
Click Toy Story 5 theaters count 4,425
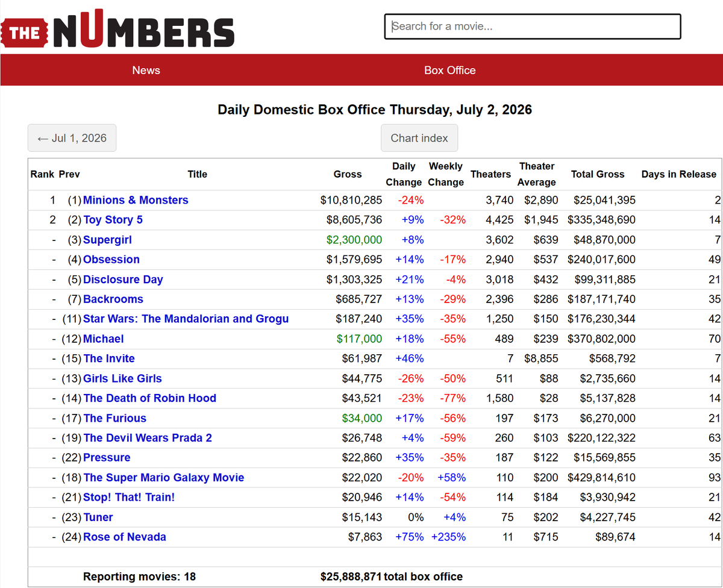(499, 220)
